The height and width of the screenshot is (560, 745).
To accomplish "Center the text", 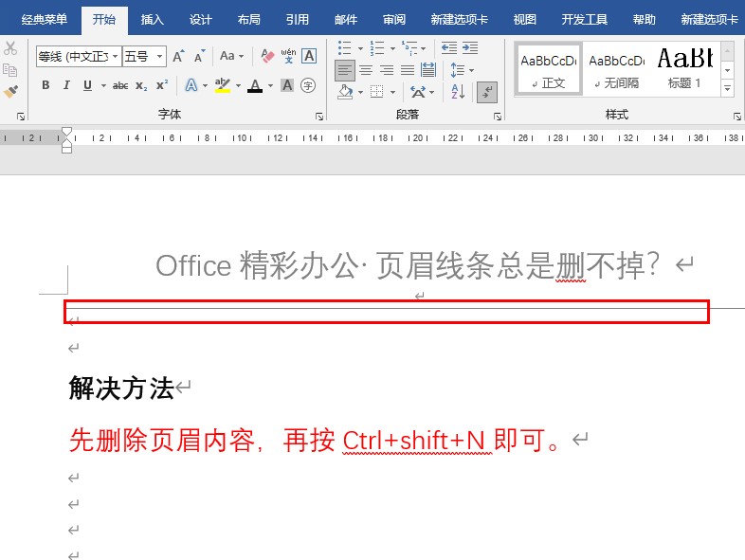I will tap(366, 70).
